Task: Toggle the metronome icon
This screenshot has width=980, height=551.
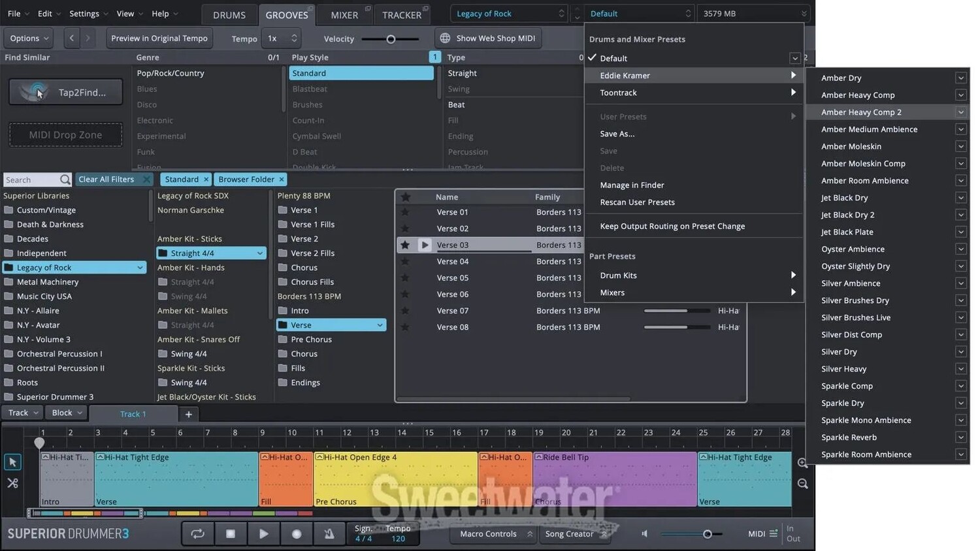Action: click(329, 533)
